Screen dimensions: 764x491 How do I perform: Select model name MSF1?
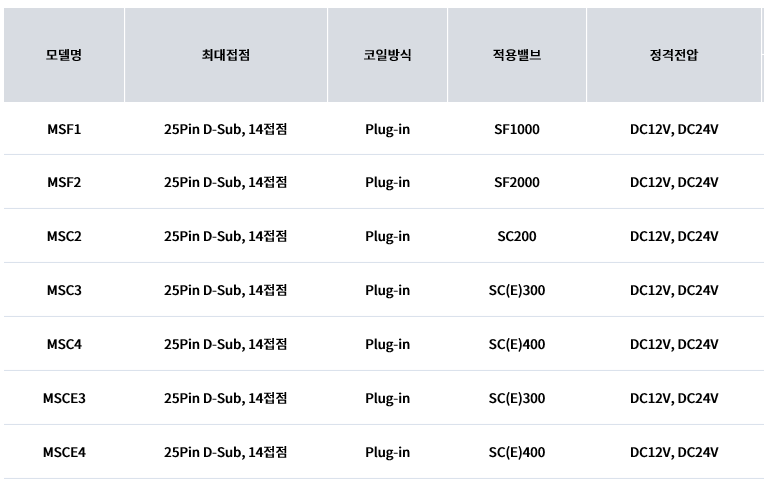click(64, 129)
